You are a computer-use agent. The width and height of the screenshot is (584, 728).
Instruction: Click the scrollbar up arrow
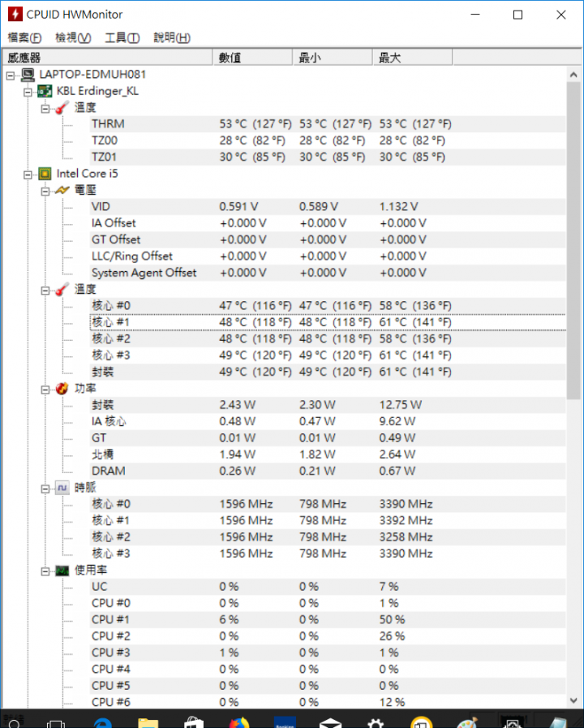[573, 75]
